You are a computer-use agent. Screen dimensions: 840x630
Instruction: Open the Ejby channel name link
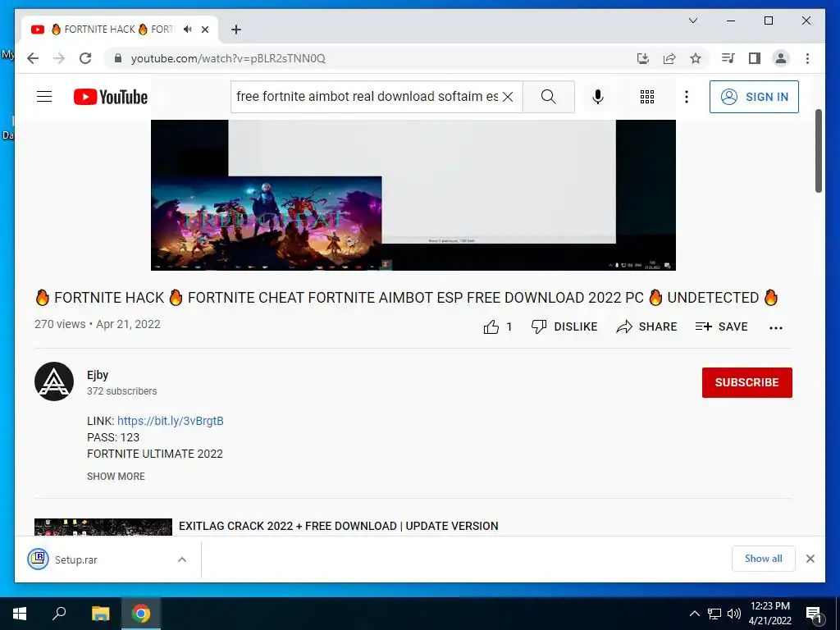[x=98, y=375]
